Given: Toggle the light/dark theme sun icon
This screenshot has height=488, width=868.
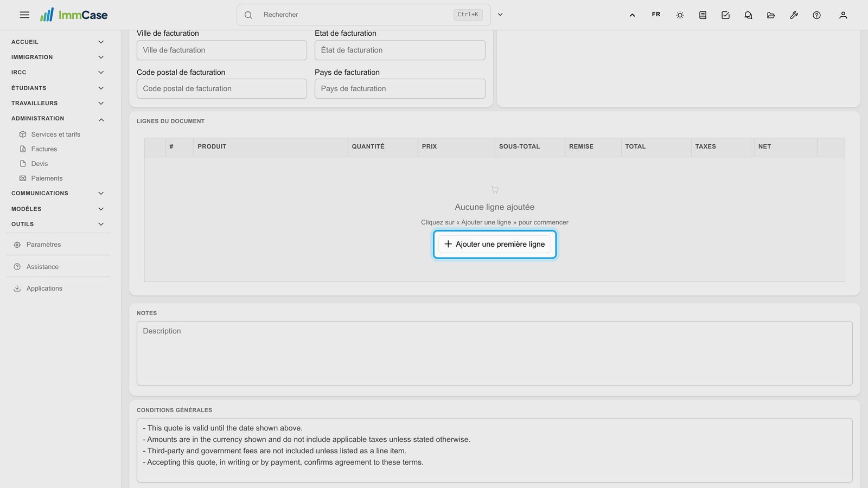Looking at the screenshot, I should pos(680,15).
